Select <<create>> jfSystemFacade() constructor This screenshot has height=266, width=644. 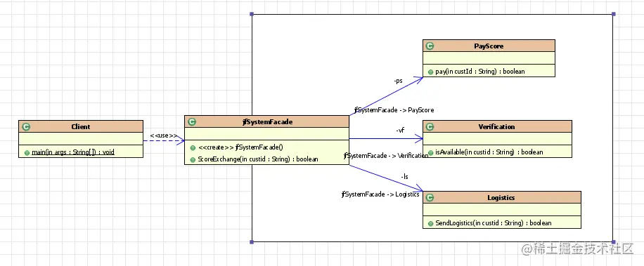click(240, 147)
